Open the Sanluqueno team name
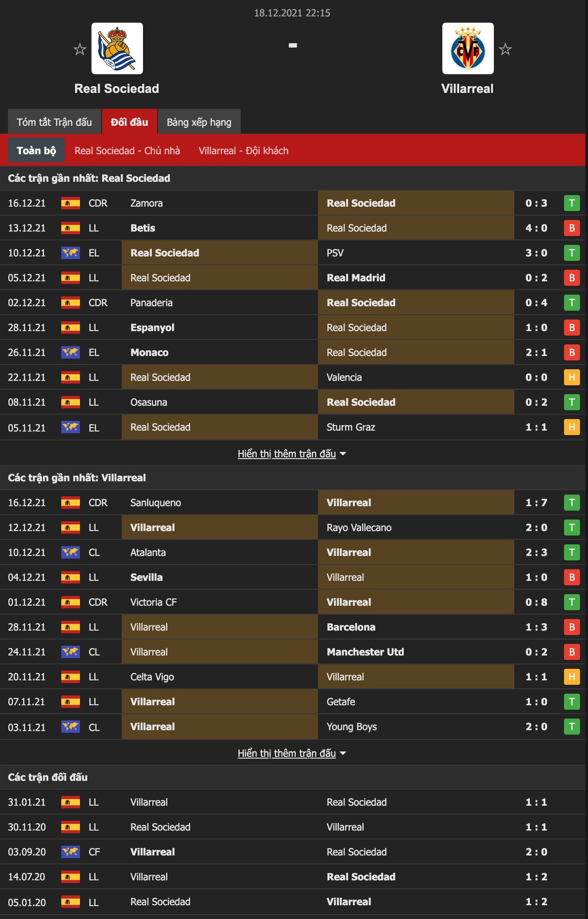This screenshot has width=588, height=919. [x=156, y=503]
